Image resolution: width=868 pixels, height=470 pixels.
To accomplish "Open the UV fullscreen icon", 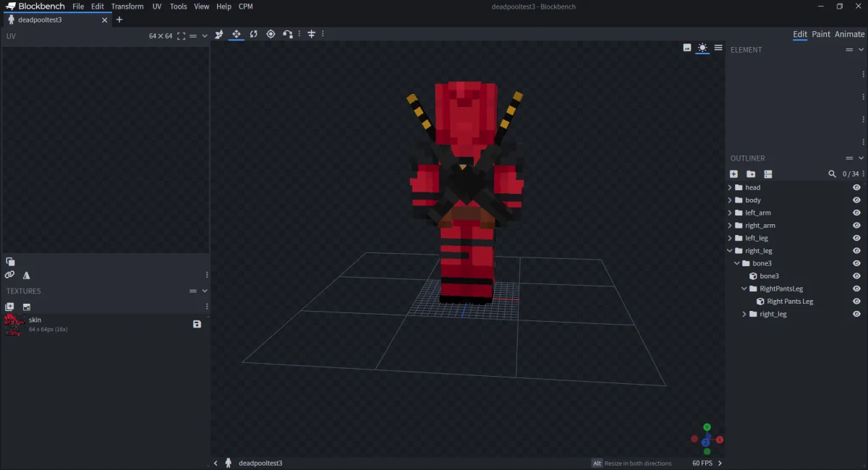I will click(x=181, y=35).
